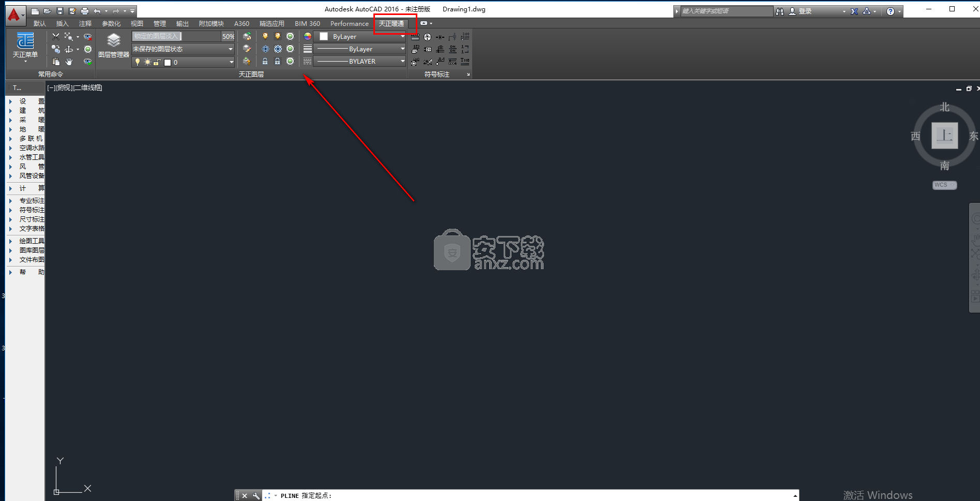Open the quick access toolbar customize dropdown
The image size is (980, 501).
coord(132,11)
